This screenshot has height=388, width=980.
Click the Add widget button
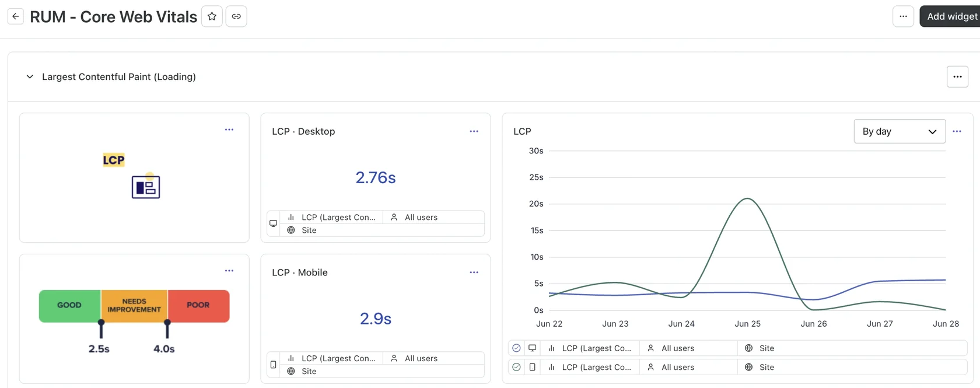click(951, 16)
